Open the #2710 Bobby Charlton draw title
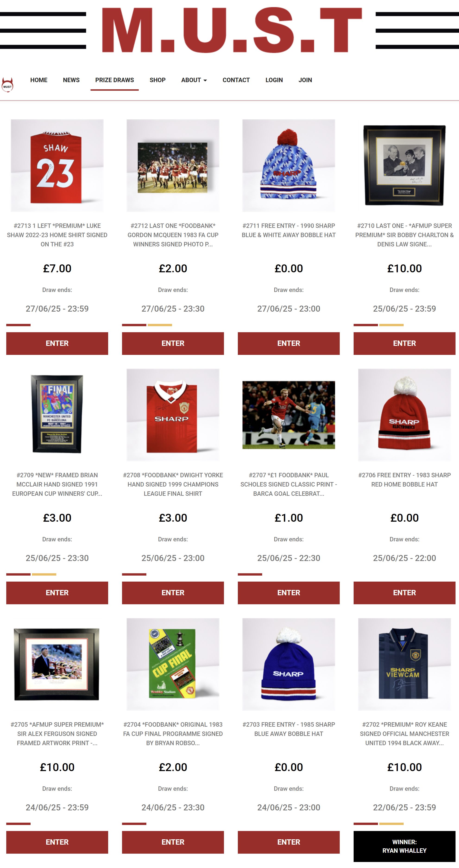Viewport: 459px width, 868px height. (x=404, y=235)
